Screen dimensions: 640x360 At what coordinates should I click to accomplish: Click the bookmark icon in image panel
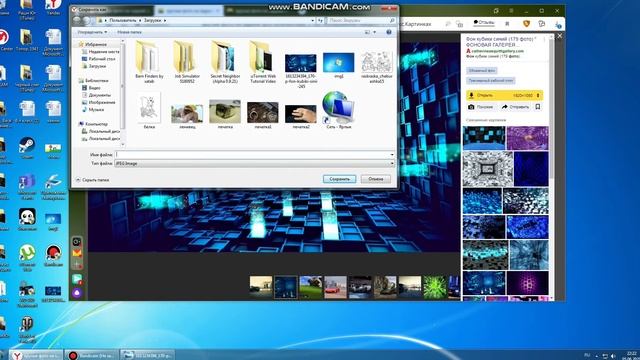coord(538,107)
